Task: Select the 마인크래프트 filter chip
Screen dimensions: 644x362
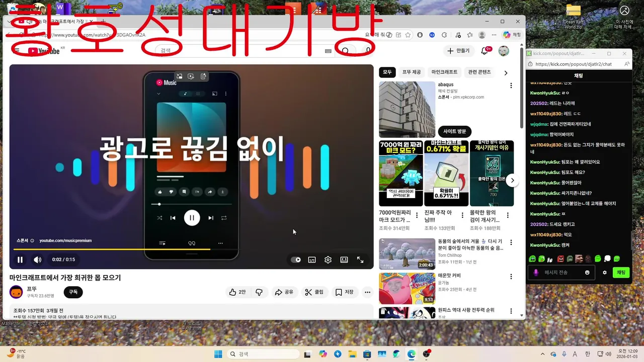Action: [x=444, y=72]
